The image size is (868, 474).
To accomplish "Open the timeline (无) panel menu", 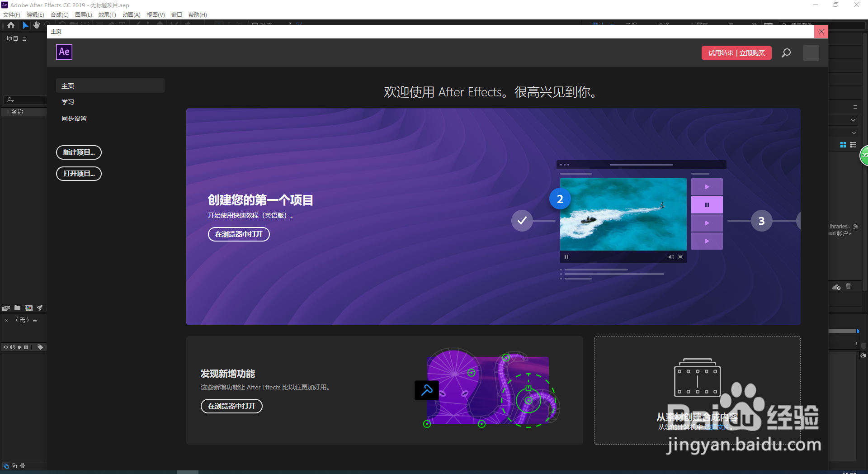I will tap(35, 320).
